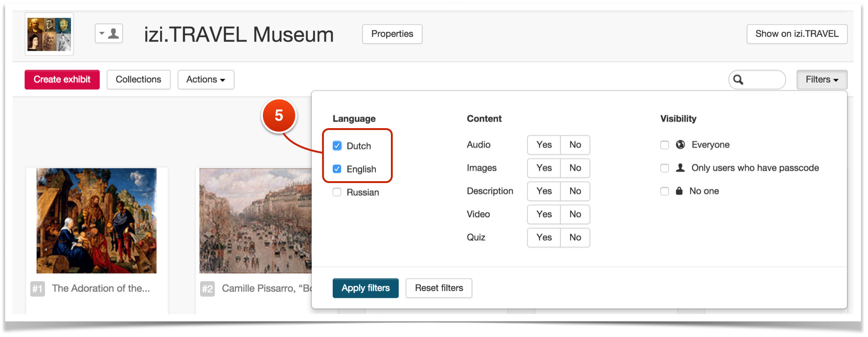The height and width of the screenshot is (337, 868).
Task: Check the Everyone visibility checkbox
Action: click(665, 145)
